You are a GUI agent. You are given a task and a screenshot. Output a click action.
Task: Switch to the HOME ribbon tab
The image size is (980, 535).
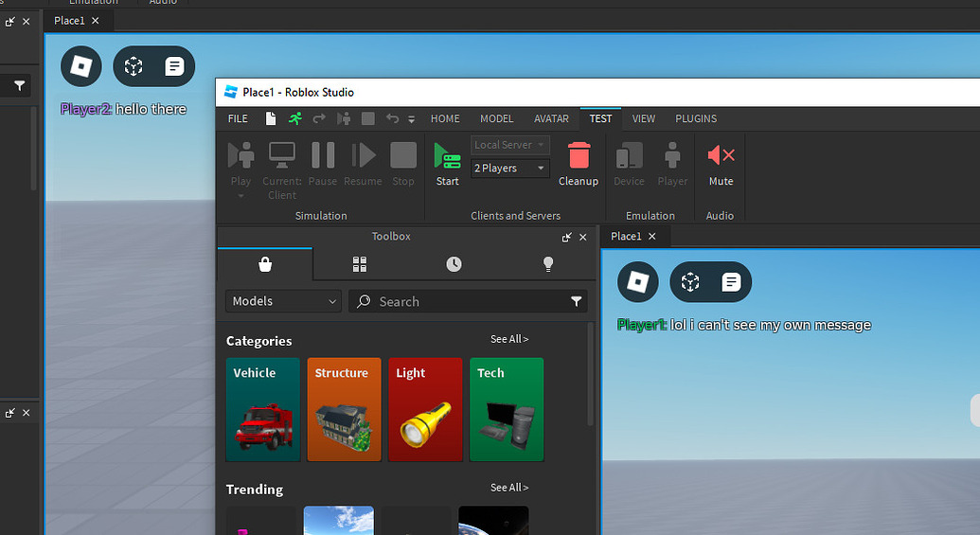[445, 118]
